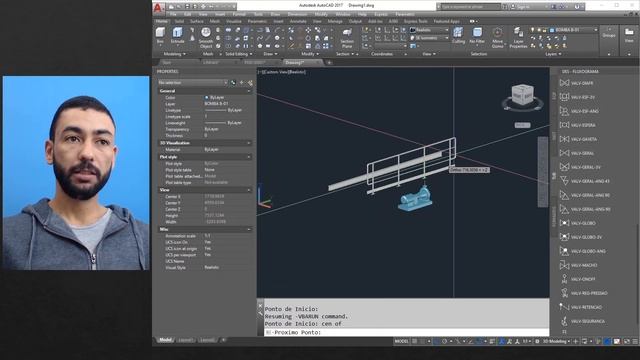
Task: Click the Proximo Ponto command input line
Action: [x=406, y=333]
